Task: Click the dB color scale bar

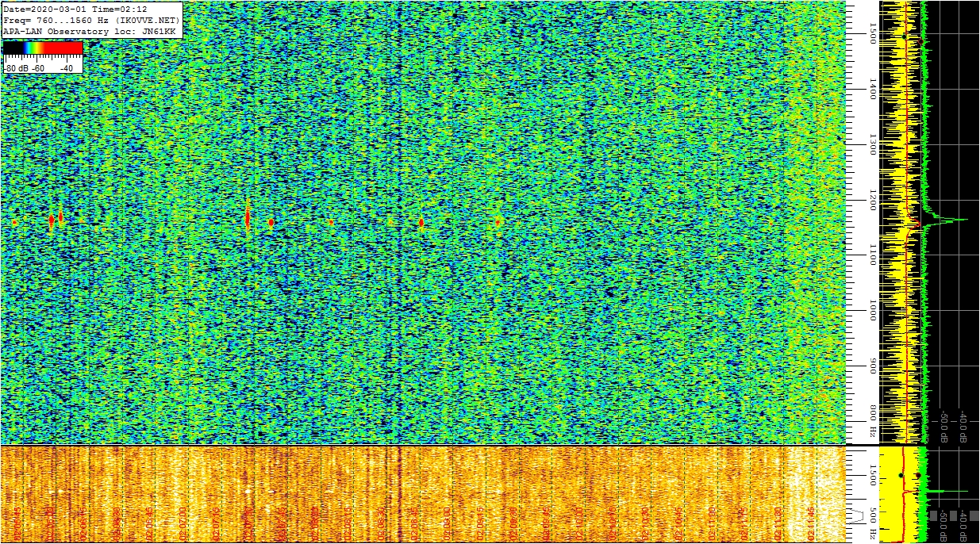Action: (x=43, y=48)
